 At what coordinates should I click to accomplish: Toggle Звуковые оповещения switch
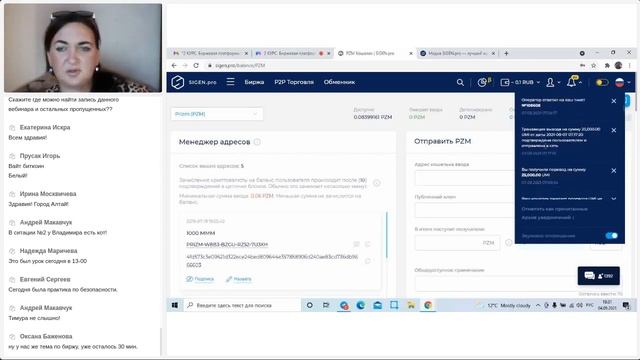pos(611,236)
